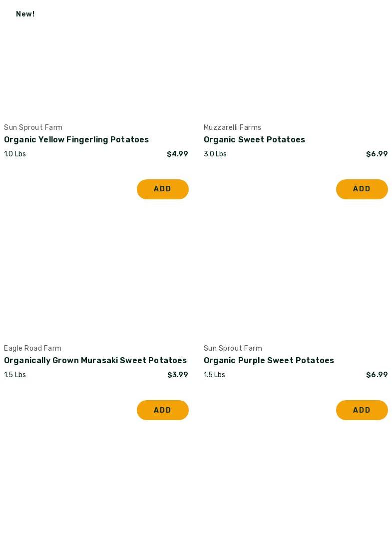Click the $6.99 price for Purple Sweet Potatoes
392x546 pixels.
click(377, 375)
